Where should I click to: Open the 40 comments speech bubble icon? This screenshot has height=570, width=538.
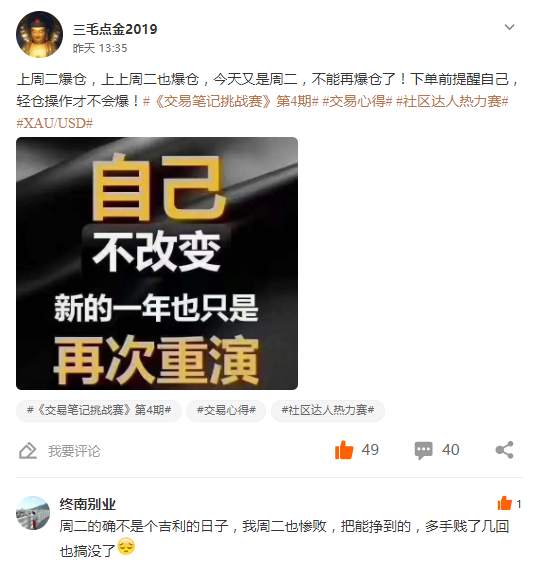point(423,450)
